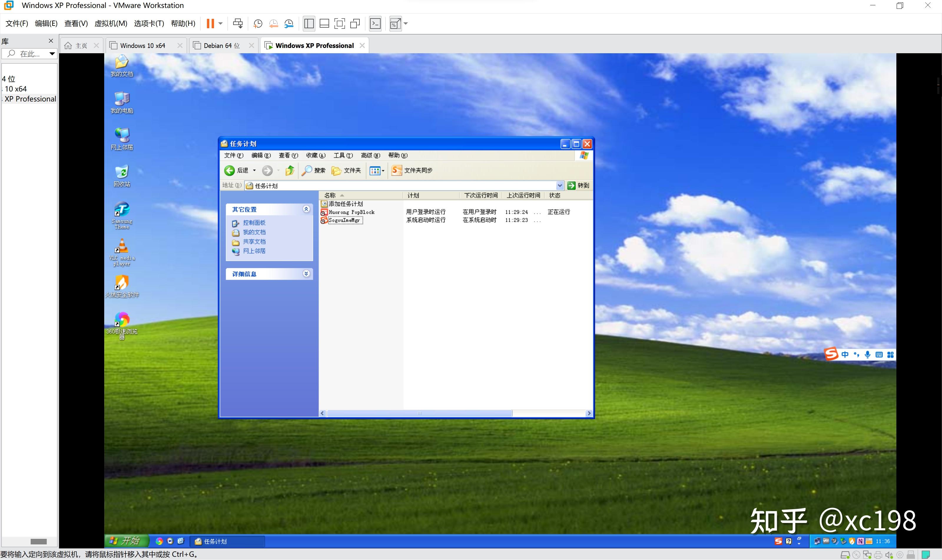Select the VLC media player desktop shortcut
942x560 pixels.
click(x=122, y=252)
